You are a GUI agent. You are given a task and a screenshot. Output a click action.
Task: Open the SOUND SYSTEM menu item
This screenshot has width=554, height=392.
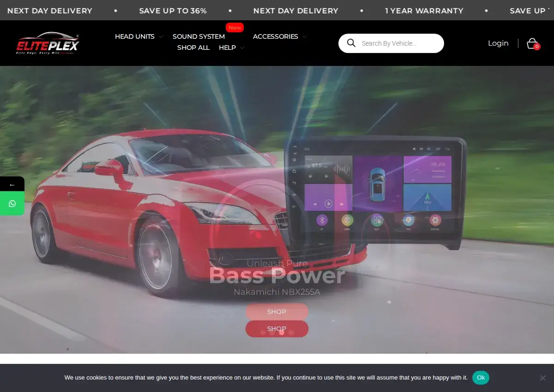(x=199, y=36)
